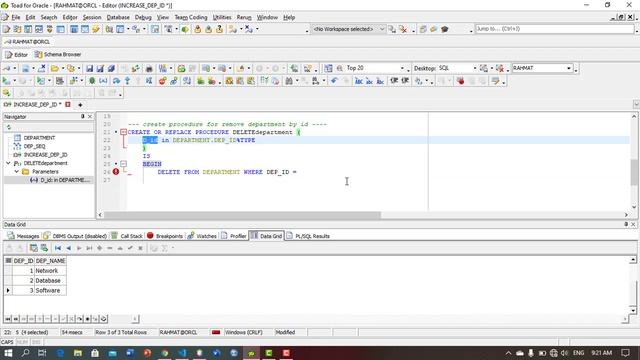Image resolution: width=640 pixels, height=360 pixels.
Task: Open the Database menu
Action: tap(118, 17)
